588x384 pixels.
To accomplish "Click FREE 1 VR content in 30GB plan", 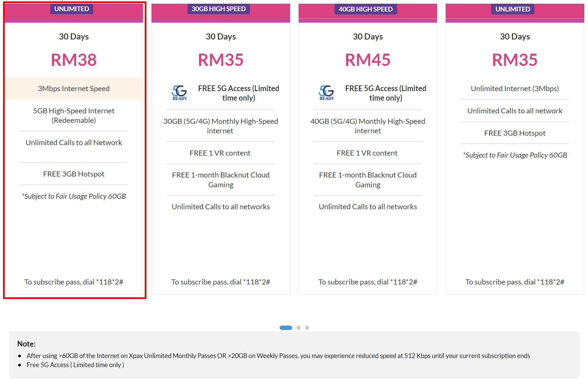I will point(220,153).
